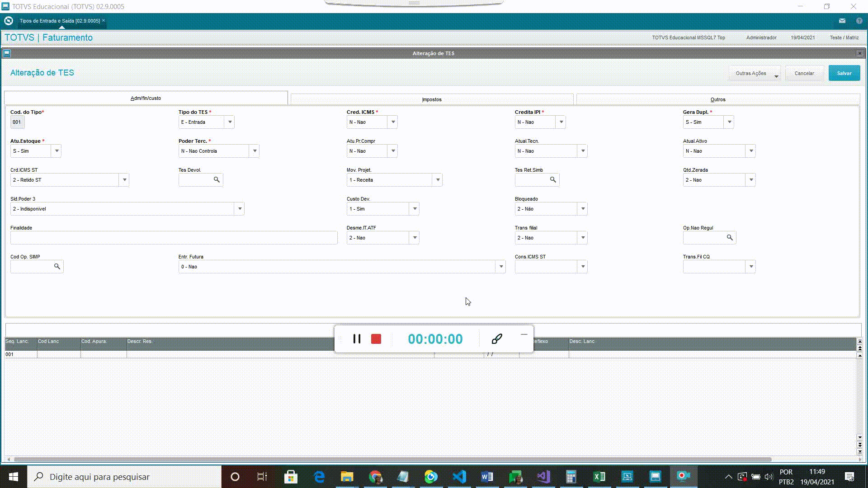Show hidden system tray icons

click(x=728, y=477)
